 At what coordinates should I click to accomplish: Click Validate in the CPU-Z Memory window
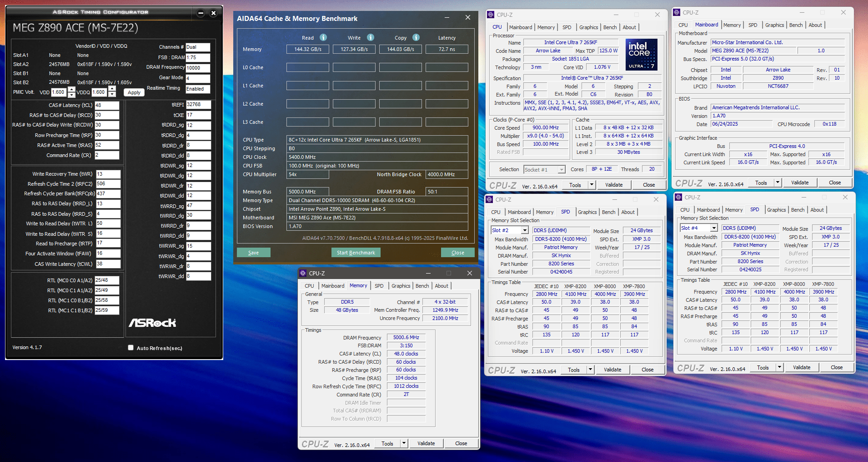[426, 443]
